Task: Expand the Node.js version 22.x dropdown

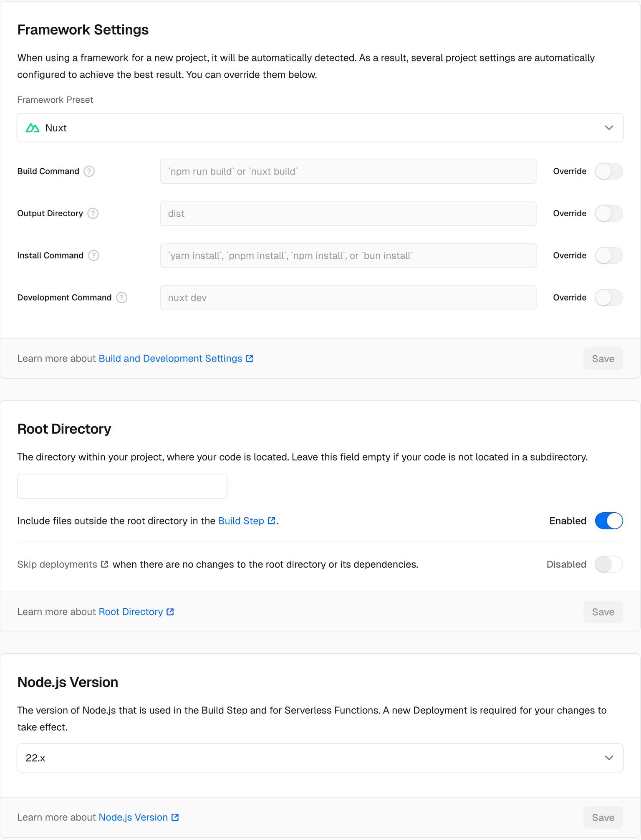Action: 320,758
